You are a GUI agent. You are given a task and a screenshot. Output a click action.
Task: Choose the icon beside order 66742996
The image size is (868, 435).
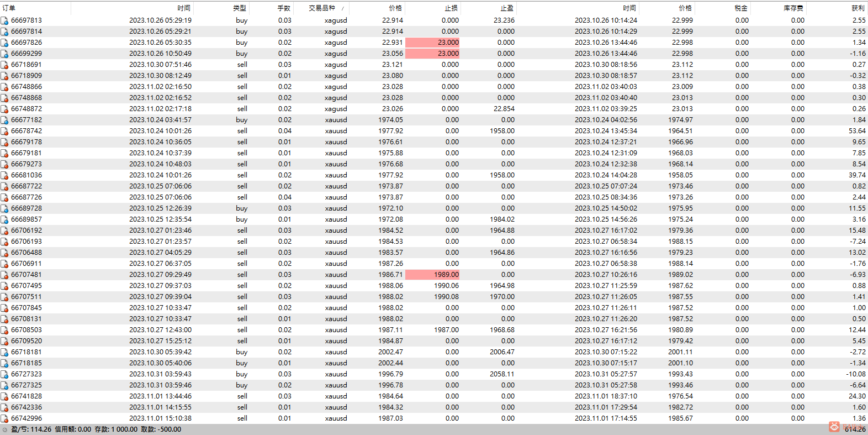[4, 418]
